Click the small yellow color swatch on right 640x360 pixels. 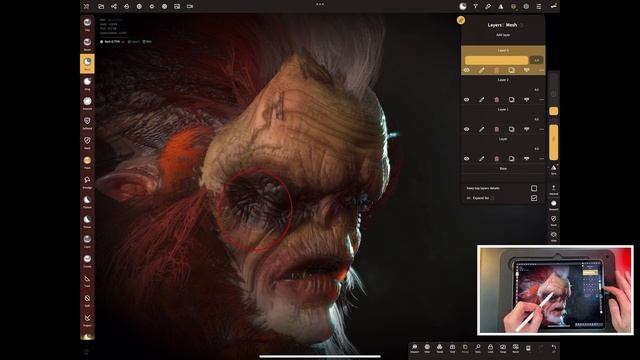(553, 111)
